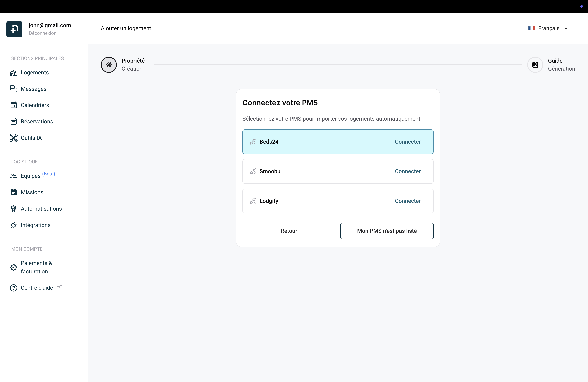Click the Missions clipboard icon

[x=14, y=192]
